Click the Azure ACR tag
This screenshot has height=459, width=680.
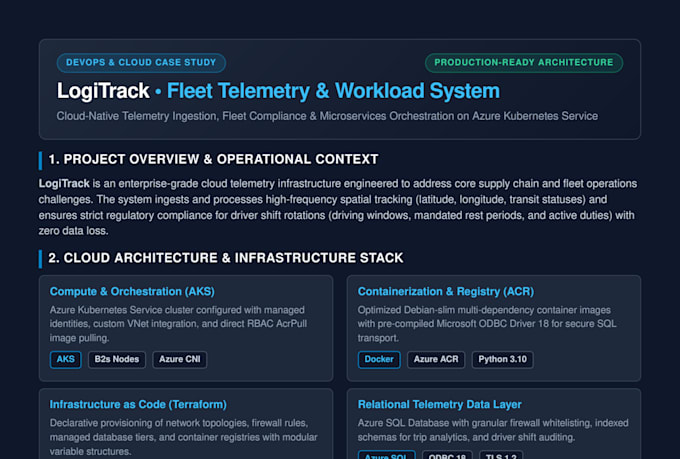436,359
